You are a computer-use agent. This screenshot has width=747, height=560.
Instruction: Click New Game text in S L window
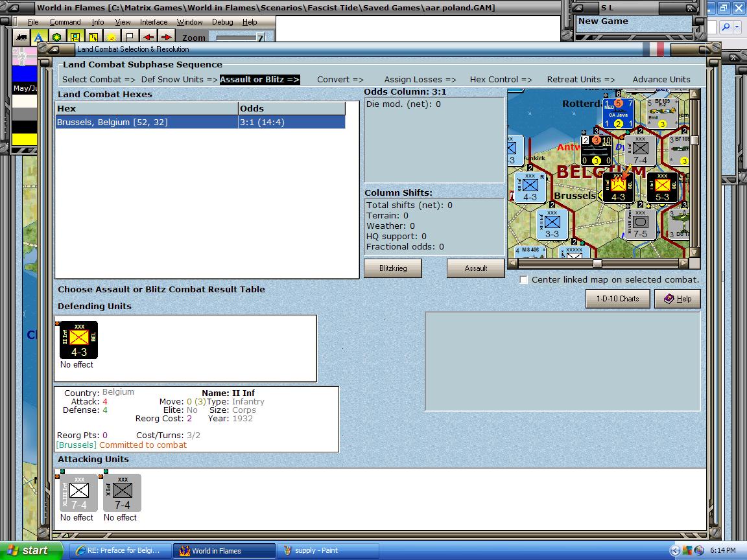pyautogui.click(x=603, y=21)
